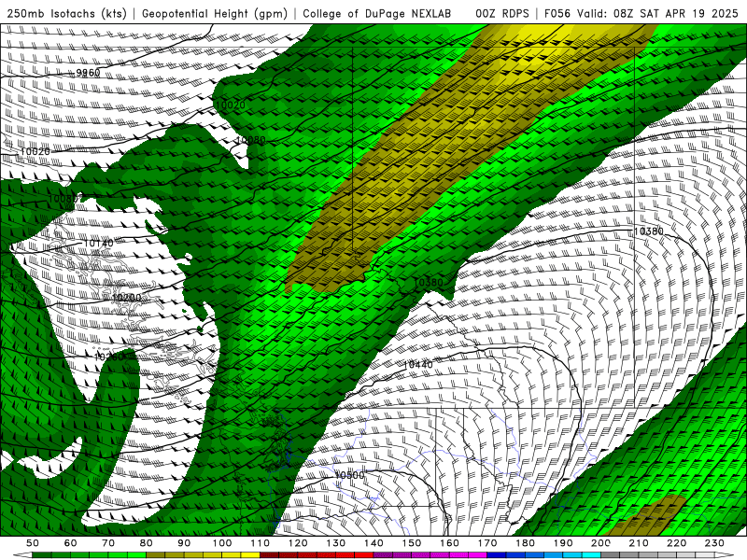Viewport: 747px width, 560px height.
Task: Click the 100 knot legend value
Action: [222, 543]
